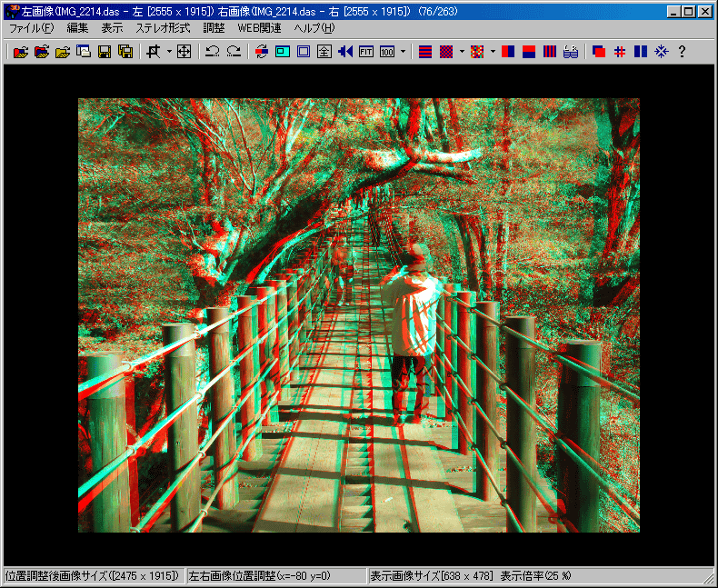Fit image to window with FIT button
Screen dimensions: 718x588
point(366,52)
